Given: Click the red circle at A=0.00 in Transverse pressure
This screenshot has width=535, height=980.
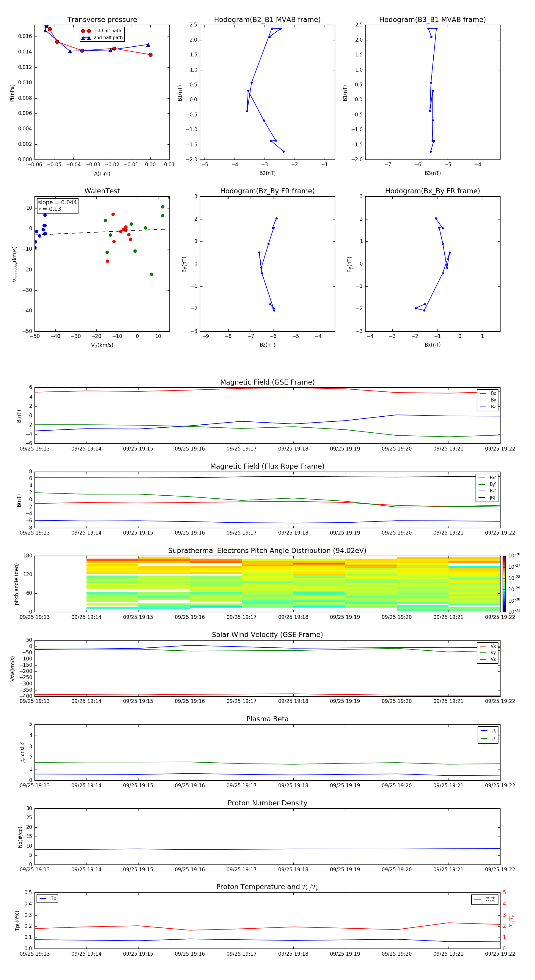Looking at the screenshot, I should pyautogui.click(x=150, y=55).
